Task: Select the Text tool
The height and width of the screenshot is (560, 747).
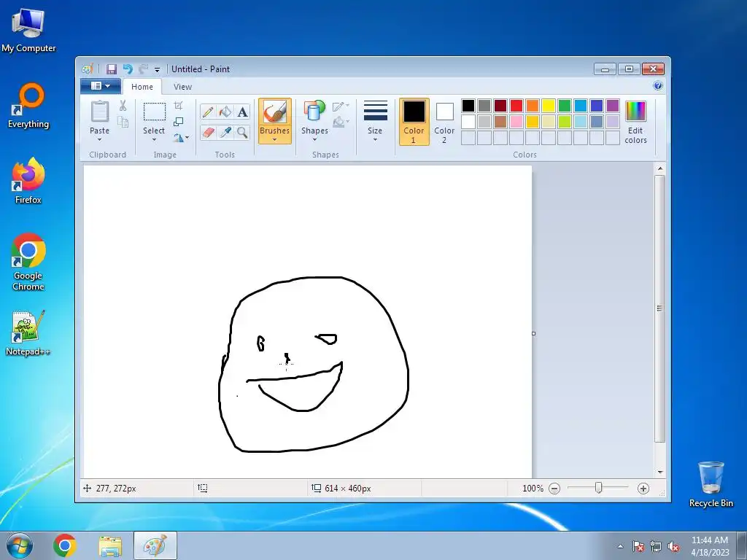Action: tap(242, 112)
